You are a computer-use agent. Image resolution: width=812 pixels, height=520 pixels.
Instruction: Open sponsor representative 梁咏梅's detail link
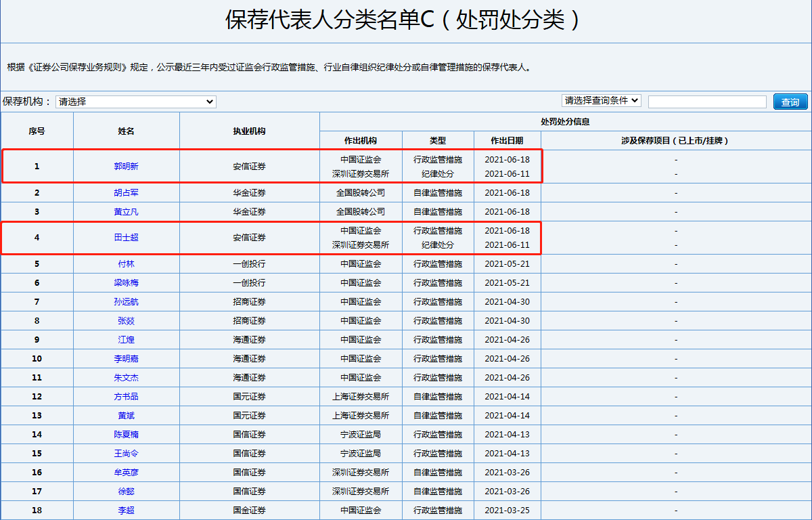126,282
